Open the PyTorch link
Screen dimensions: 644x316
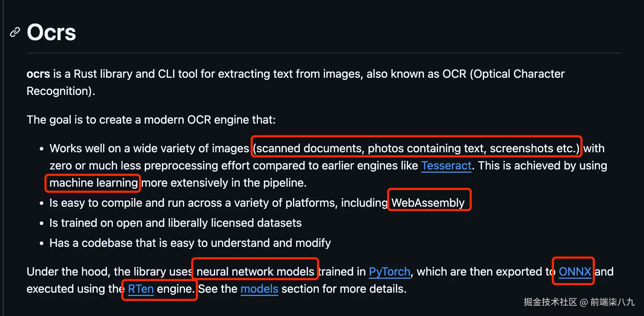click(x=390, y=272)
